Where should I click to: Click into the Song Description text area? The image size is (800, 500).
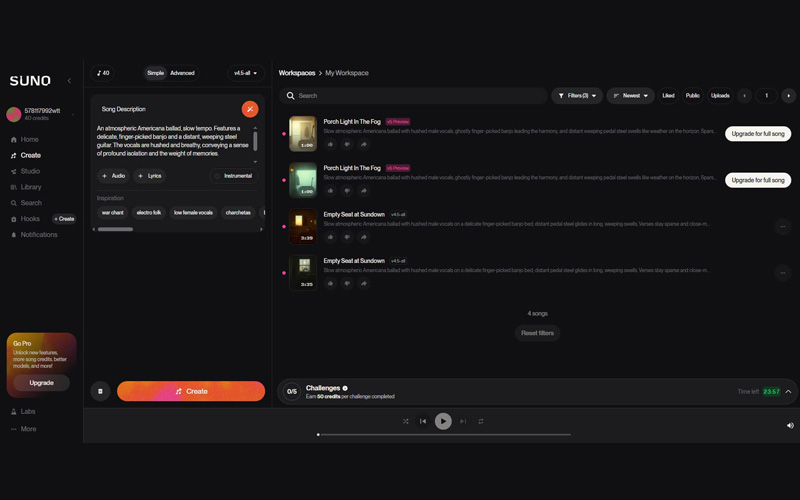pyautogui.click(x=173, y=141)
